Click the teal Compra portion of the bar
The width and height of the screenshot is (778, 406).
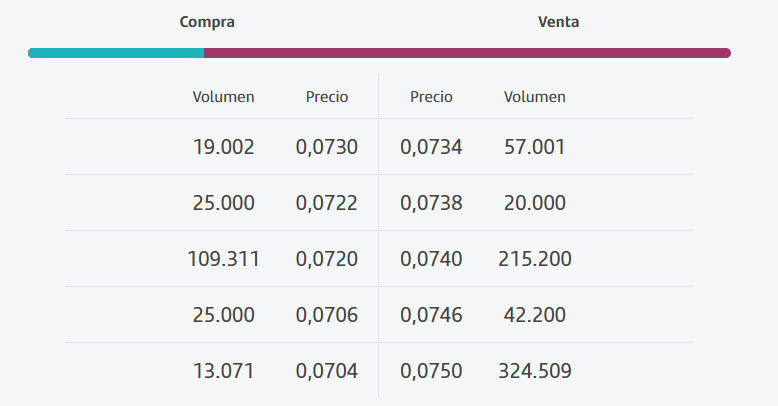pyautogui.click(x=116, y=53)
